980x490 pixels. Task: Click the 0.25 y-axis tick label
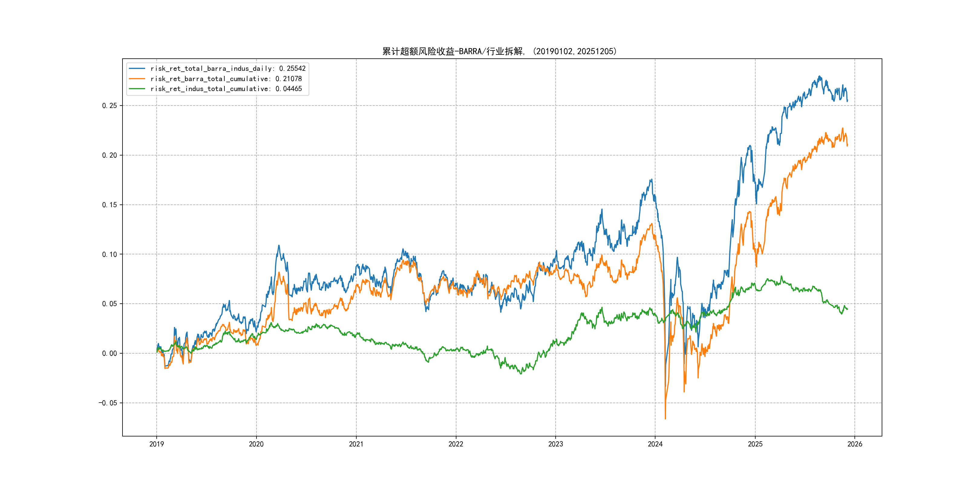109,106
